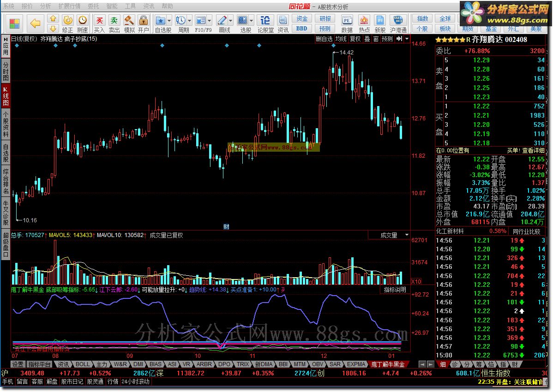Click the 10.16 low price label

tap(30, 220)
